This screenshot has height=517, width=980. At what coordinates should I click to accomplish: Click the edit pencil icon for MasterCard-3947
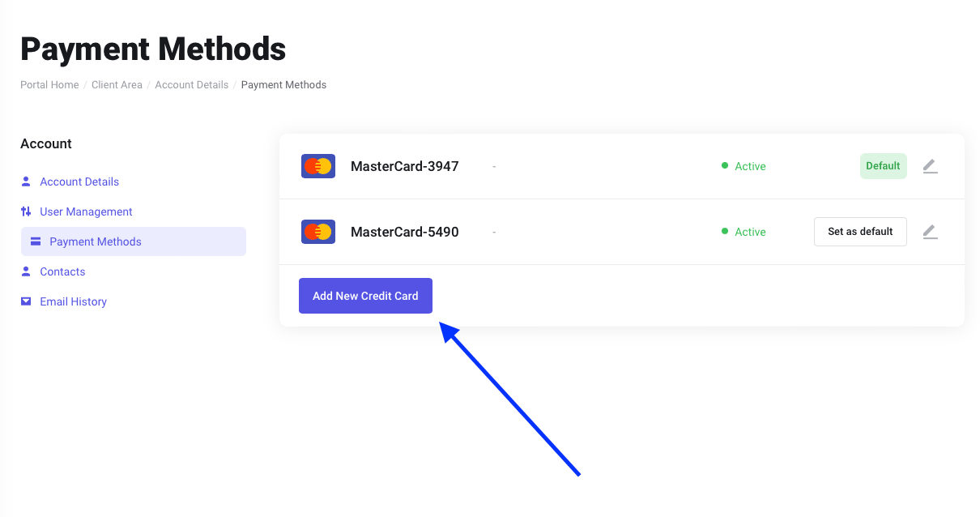[930, 166]
